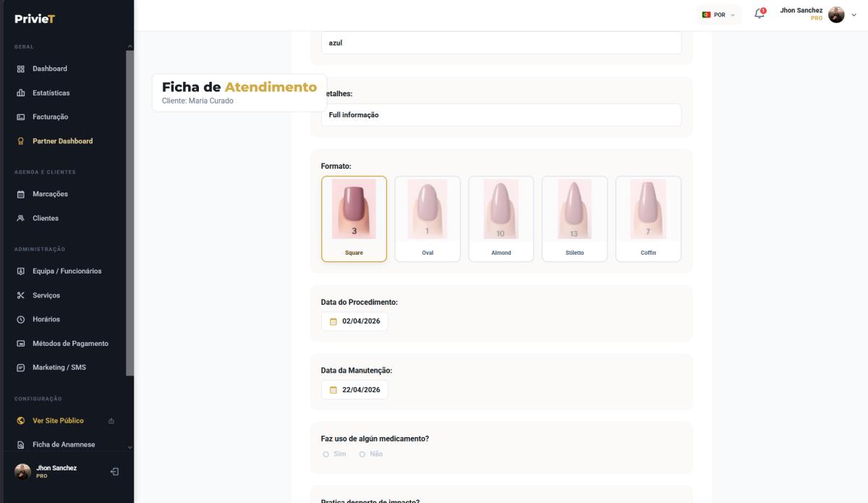Click the Partner Dashboard icon
Viewport: 868px width, 503px height.
21,141
